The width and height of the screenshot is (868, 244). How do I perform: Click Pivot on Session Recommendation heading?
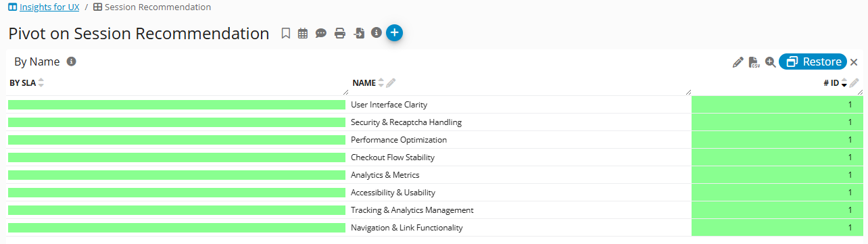pos(139,34)
